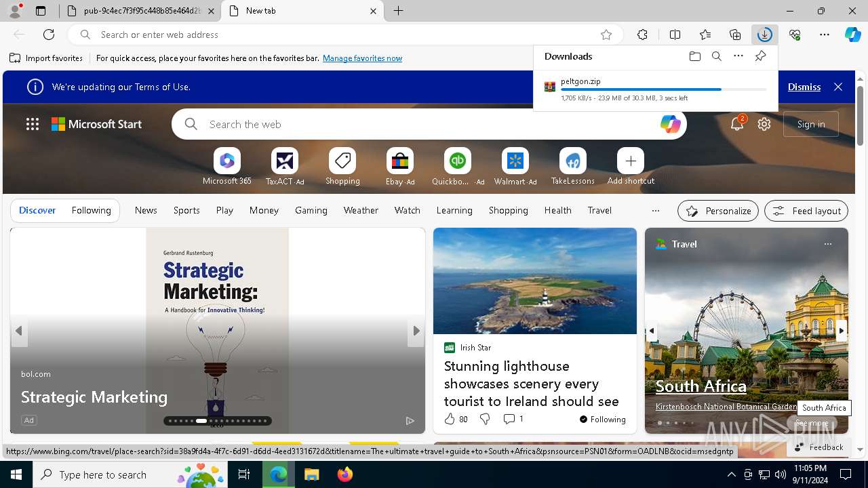Open the notifications bell

(x=736, y=124)
